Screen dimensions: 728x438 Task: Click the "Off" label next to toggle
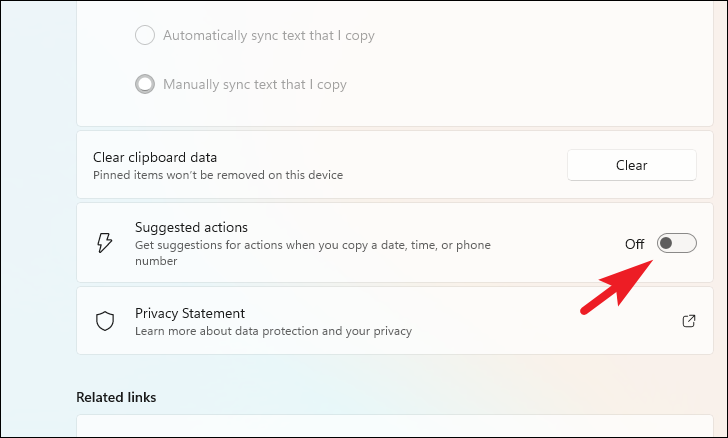point(634,244)
